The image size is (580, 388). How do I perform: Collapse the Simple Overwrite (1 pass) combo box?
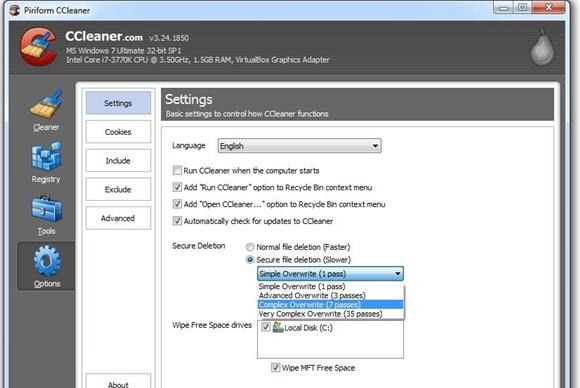330,274
